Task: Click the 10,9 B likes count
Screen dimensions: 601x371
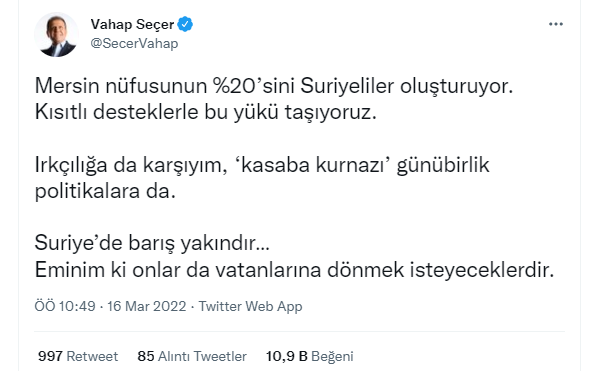Action: pyautogui.click(x=287, y=356)
